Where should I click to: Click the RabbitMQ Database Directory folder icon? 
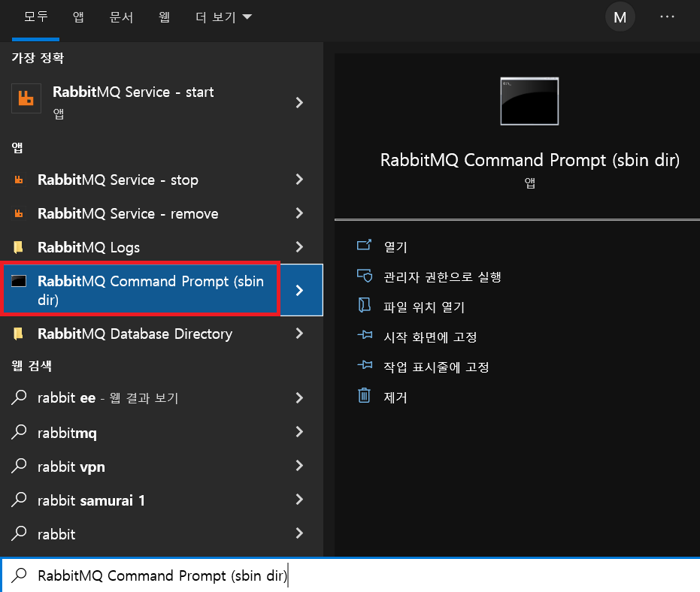point(18,334)
